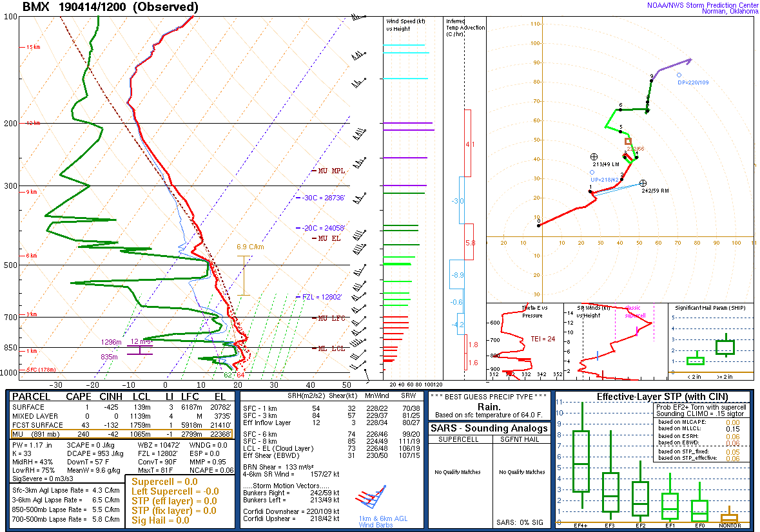Click 'Sounding CLIMO = .15 sigtor' text
Viewport: 760px width, 532px height.
(701, 414)
